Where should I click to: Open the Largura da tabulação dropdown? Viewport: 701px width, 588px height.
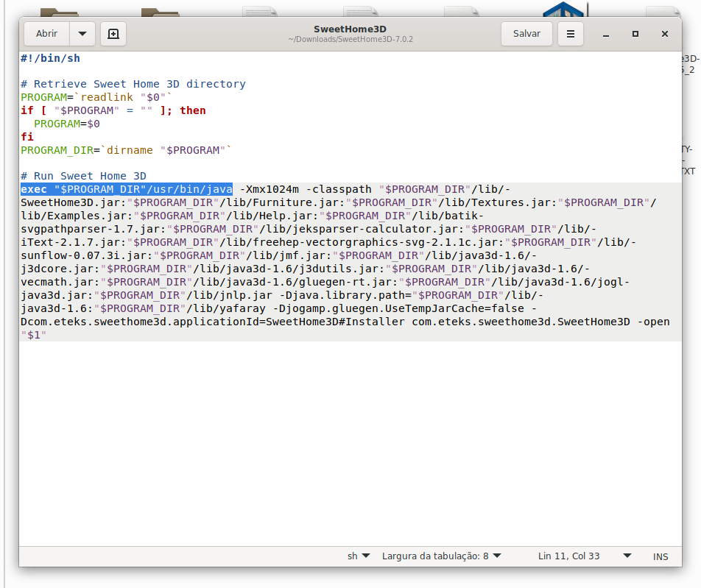pyautogui.click(x=441, y=556)
